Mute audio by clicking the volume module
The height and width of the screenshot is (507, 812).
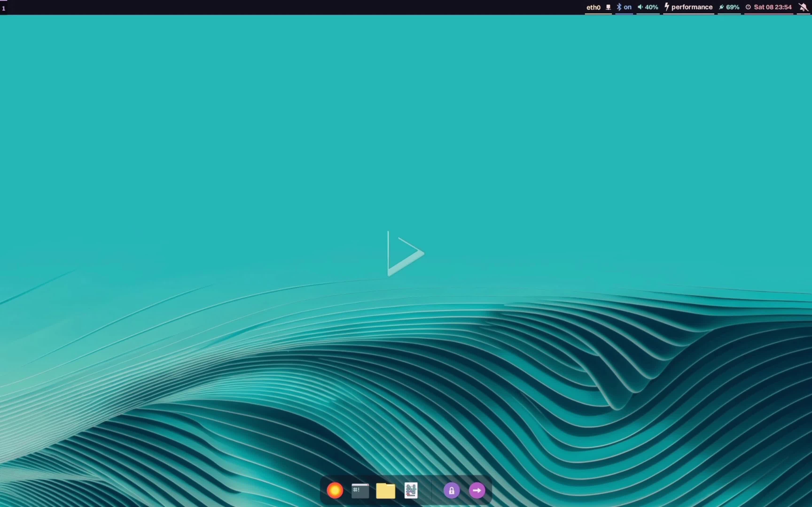[647, 7]
